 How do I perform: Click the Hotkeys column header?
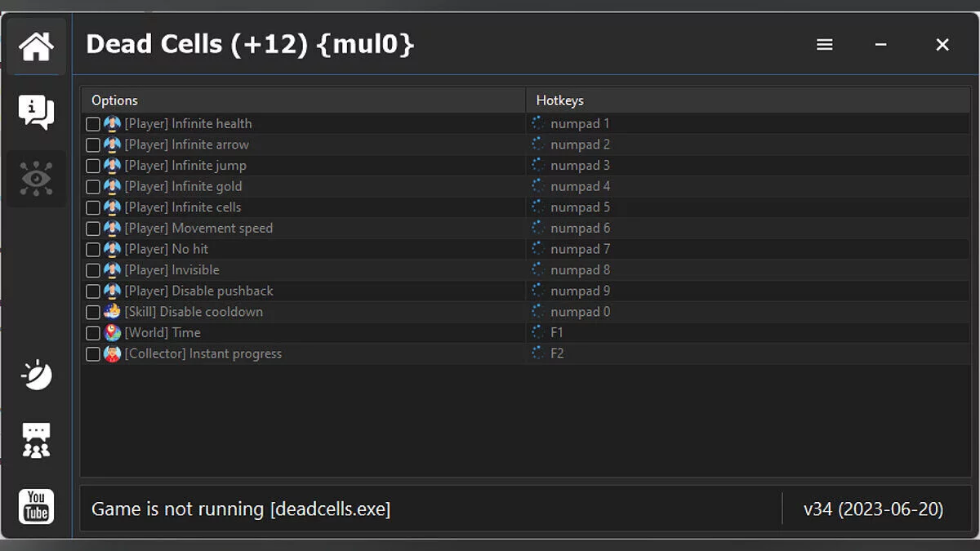[748, 100]
